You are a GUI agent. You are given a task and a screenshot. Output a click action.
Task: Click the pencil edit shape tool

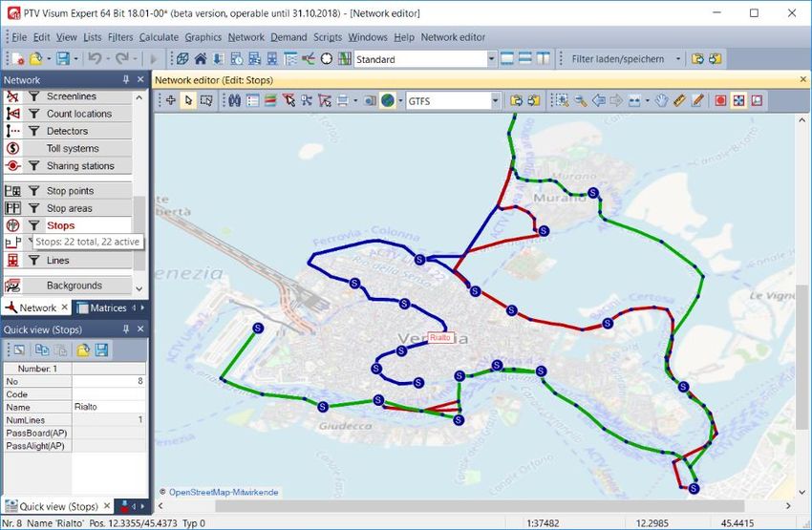click(697, 100)
